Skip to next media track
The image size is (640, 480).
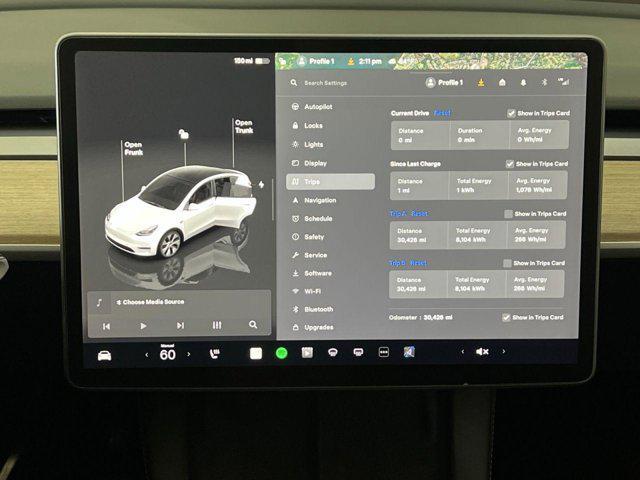(180, 325)
